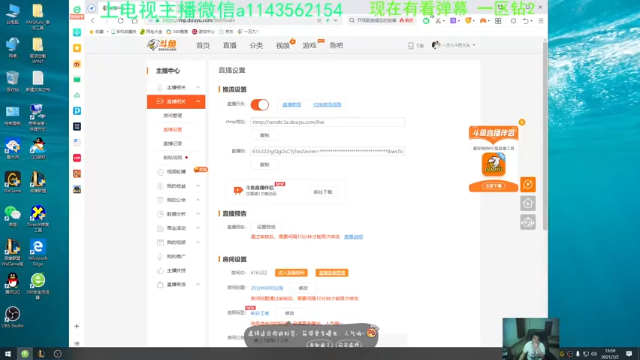This screenshot has height=360, width=640.
Task: Click the browser search box
Action: click(381, 20)
